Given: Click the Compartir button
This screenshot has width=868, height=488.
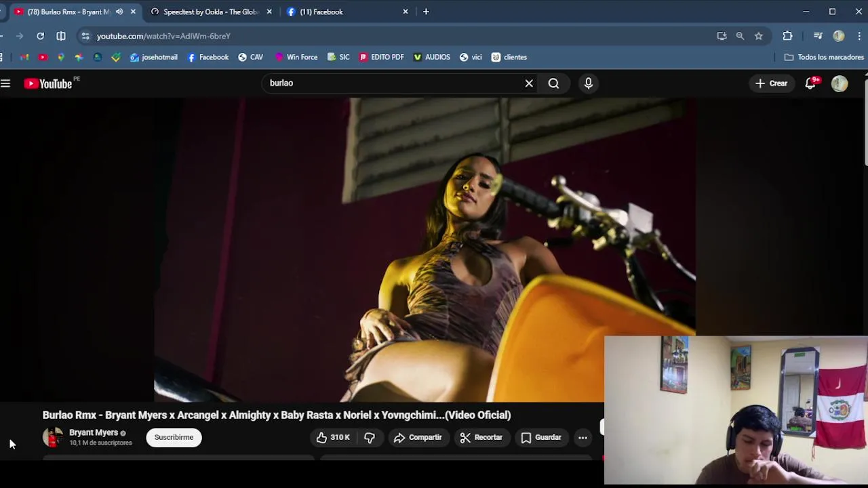Looking at the screenshot, I should [x=418, y=437].
